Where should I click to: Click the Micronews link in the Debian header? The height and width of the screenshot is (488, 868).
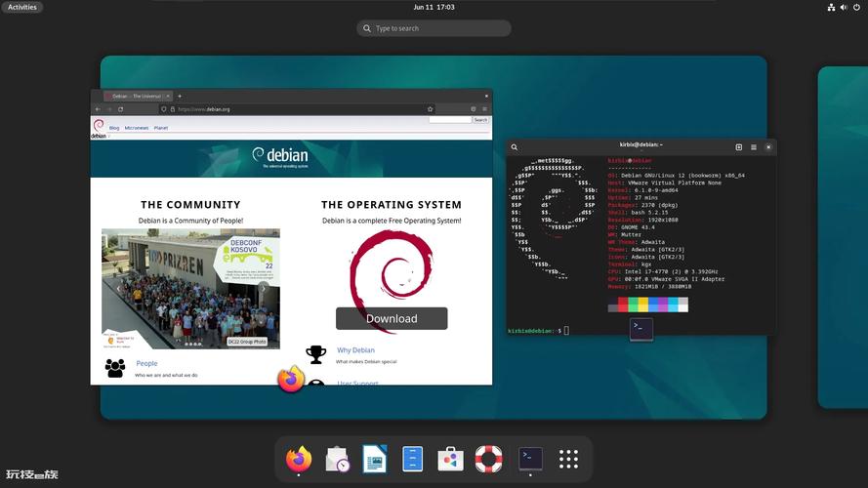point(136,128)
